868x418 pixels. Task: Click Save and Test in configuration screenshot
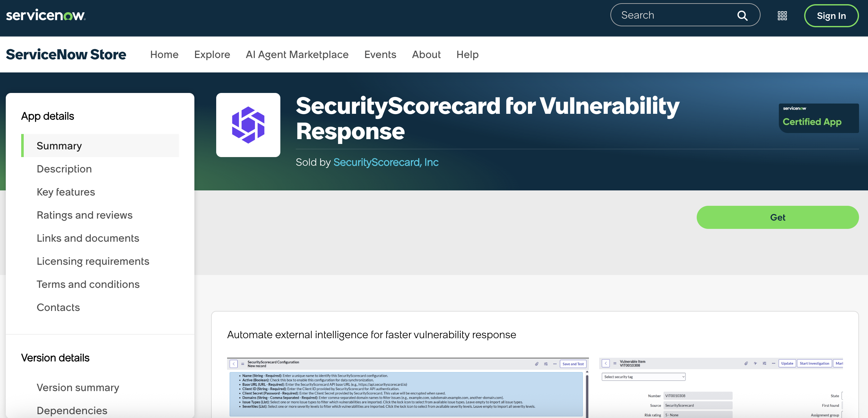tap(573, 364)
